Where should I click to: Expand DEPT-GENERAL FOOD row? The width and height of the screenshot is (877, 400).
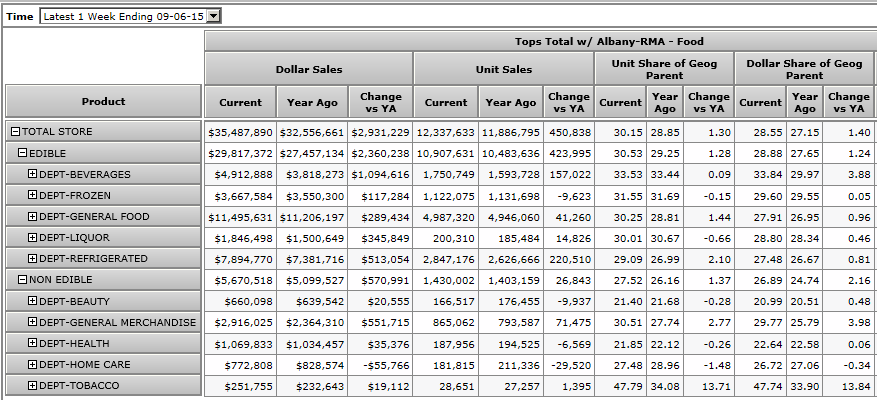tap(32, 216)
